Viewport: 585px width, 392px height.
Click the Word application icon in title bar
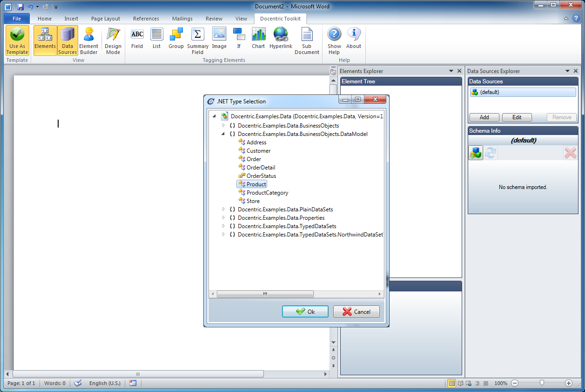click(x=8, y=7)
